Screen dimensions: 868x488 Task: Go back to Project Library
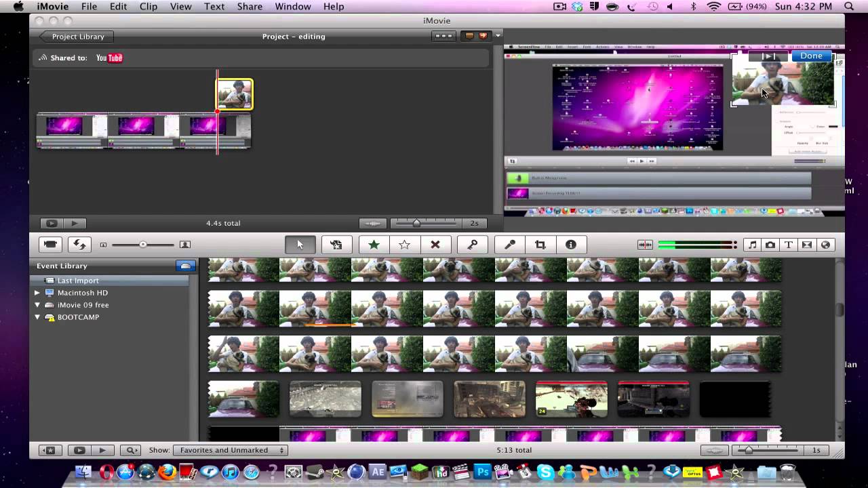click(77, 37)
